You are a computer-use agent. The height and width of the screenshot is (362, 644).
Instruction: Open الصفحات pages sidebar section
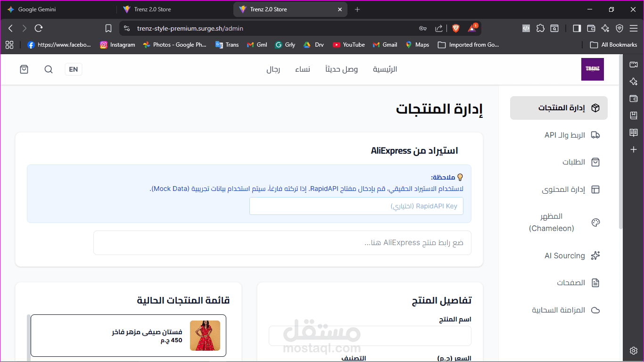pos(559,283)
